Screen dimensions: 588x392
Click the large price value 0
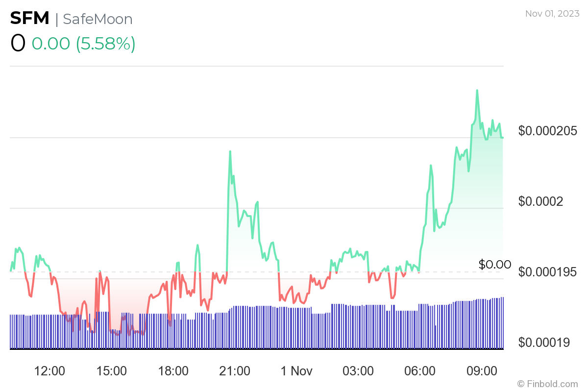coord(18,44)
